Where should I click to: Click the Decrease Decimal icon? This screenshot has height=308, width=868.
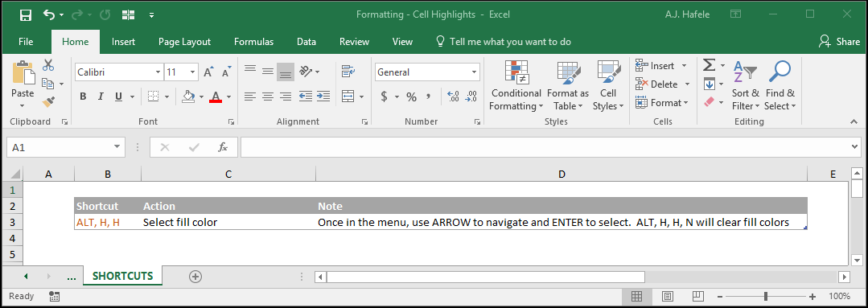pyautogui.click(x=471, y=97)
